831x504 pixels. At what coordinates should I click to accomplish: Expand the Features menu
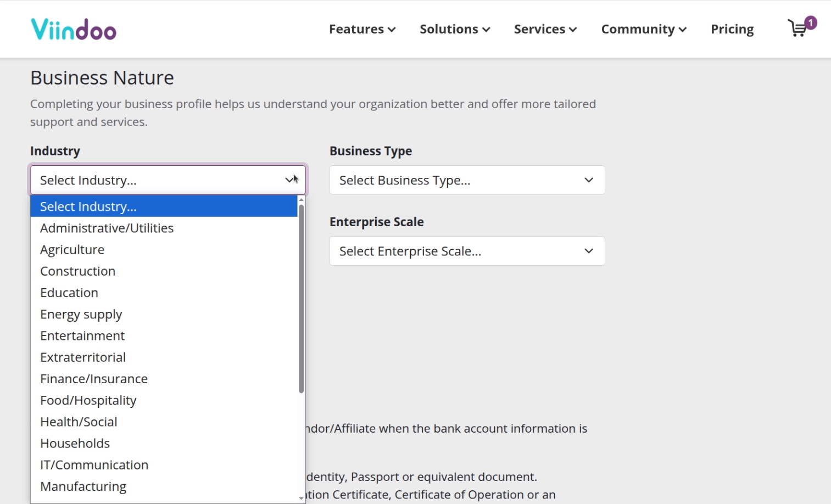(362, 29)
